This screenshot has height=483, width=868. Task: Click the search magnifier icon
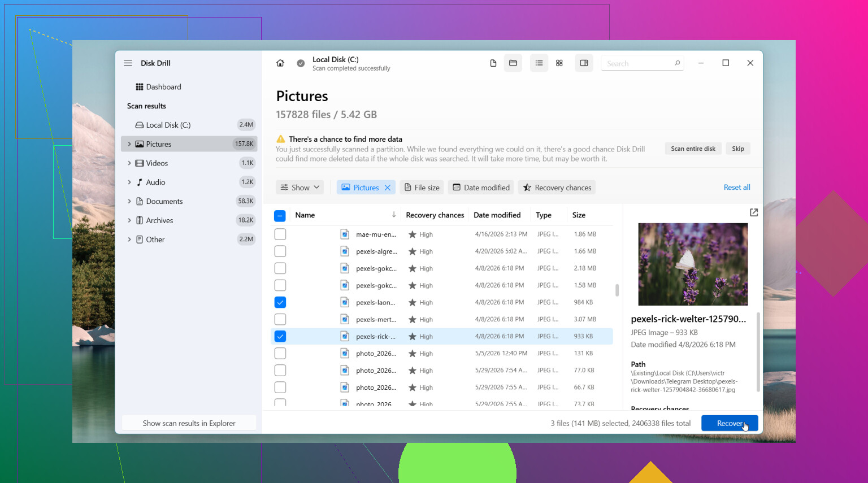677,63
